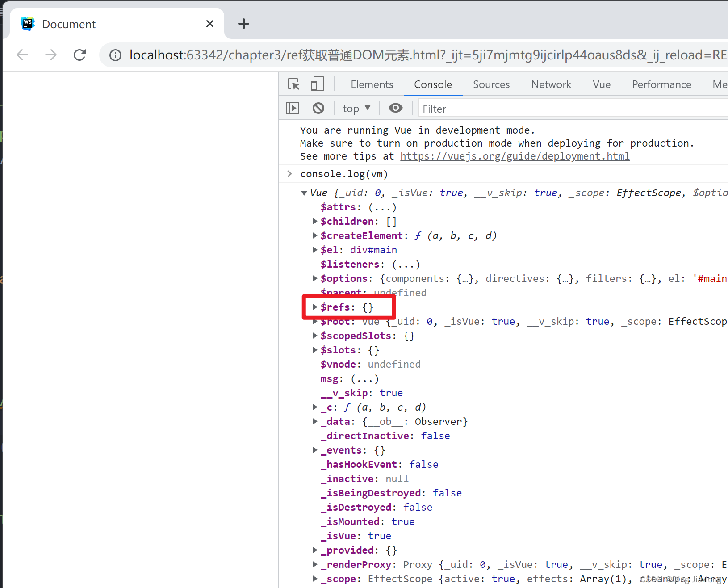The width and height of the screenshot is (728, 588).
Task: Expand the $options property
Action: pyautogui.click(x=314, y=278)
